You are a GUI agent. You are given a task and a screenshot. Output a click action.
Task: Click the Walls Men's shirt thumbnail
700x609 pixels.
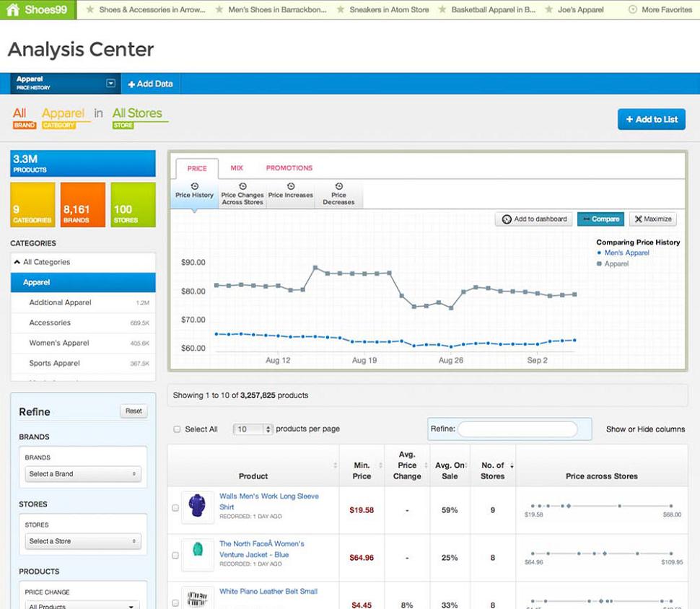[x=197, y=505]
